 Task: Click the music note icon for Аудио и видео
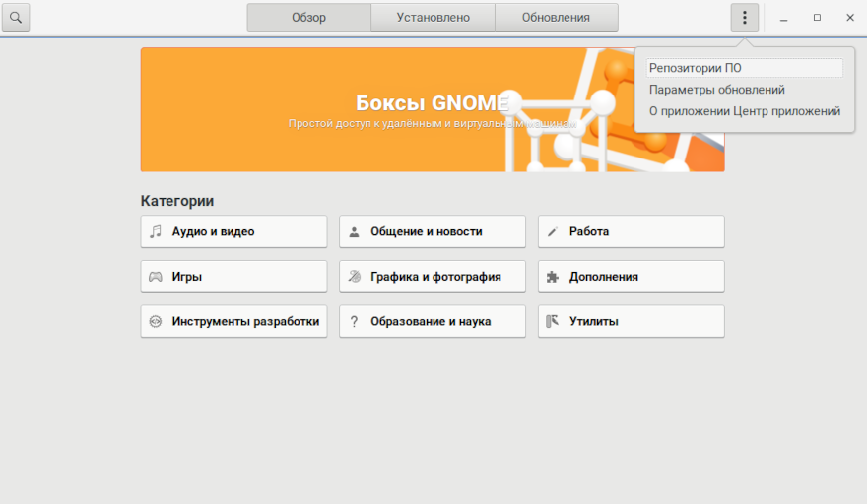tap(156, 232)
